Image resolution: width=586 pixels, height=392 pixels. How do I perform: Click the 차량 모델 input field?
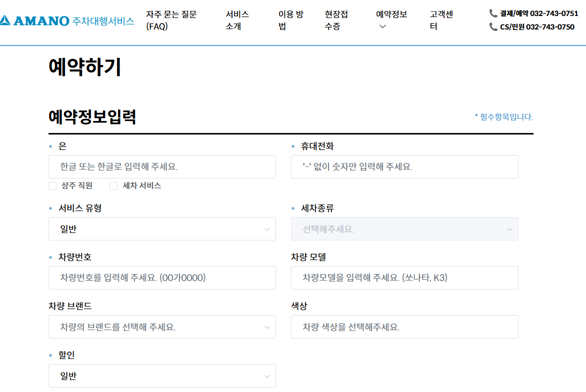pos(404,277)
